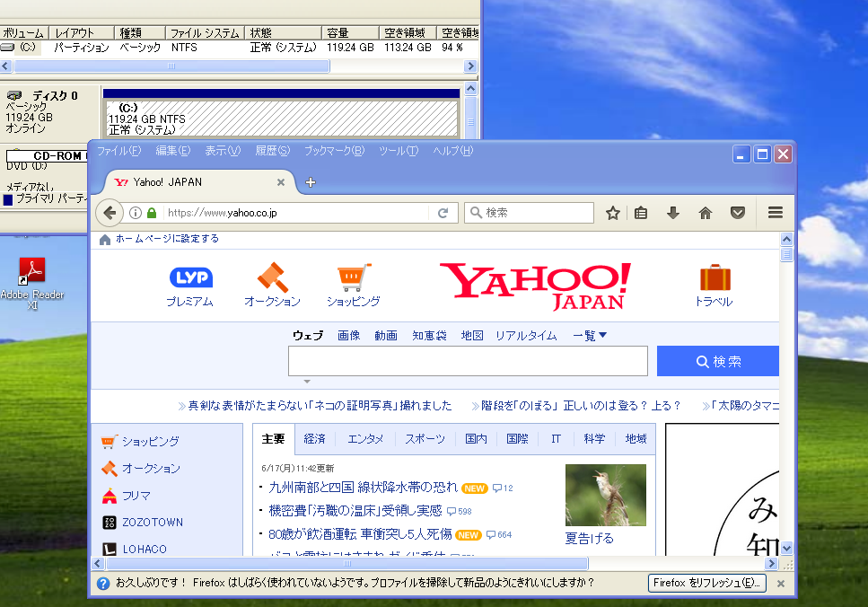Switch to the 科学 news tab

[594, 439]
